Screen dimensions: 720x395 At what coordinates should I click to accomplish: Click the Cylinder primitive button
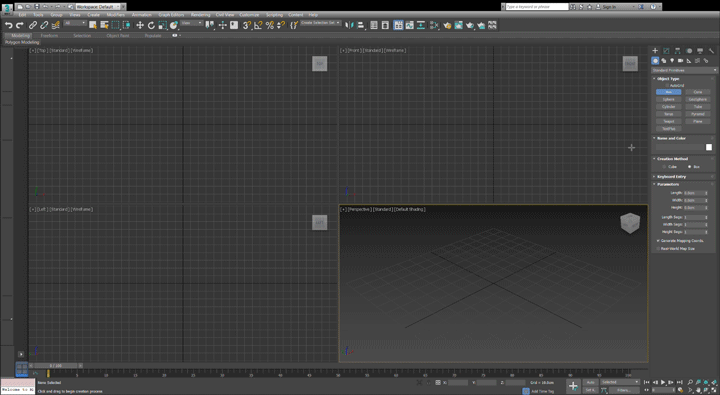tap(669, 107)
